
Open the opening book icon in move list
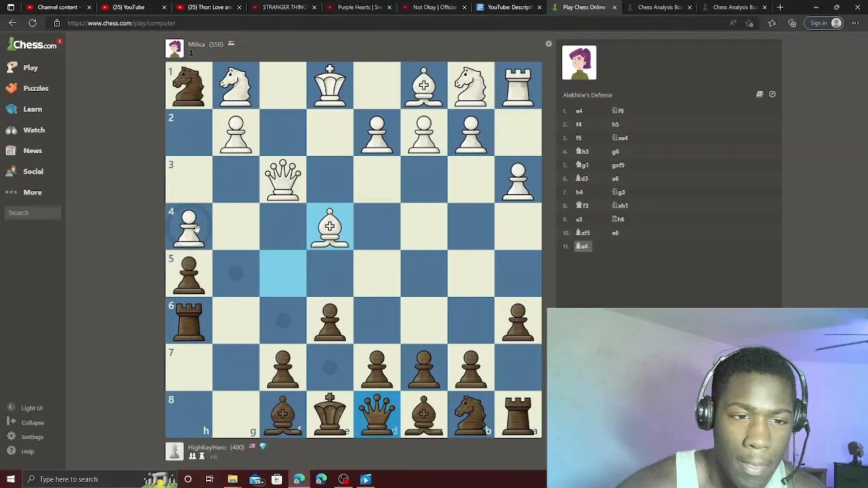[x=759, y=94]
